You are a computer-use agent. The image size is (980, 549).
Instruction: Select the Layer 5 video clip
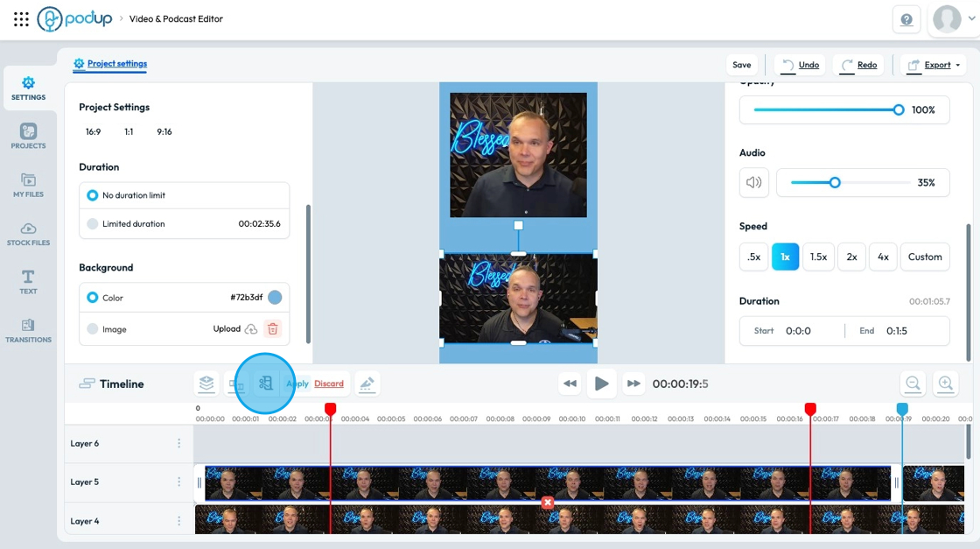pos(548,482)
